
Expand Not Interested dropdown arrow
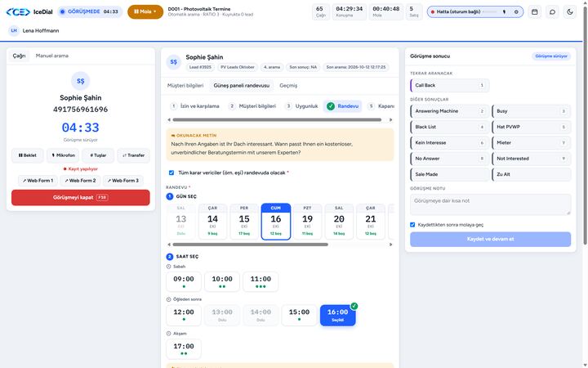coord(563,159)
